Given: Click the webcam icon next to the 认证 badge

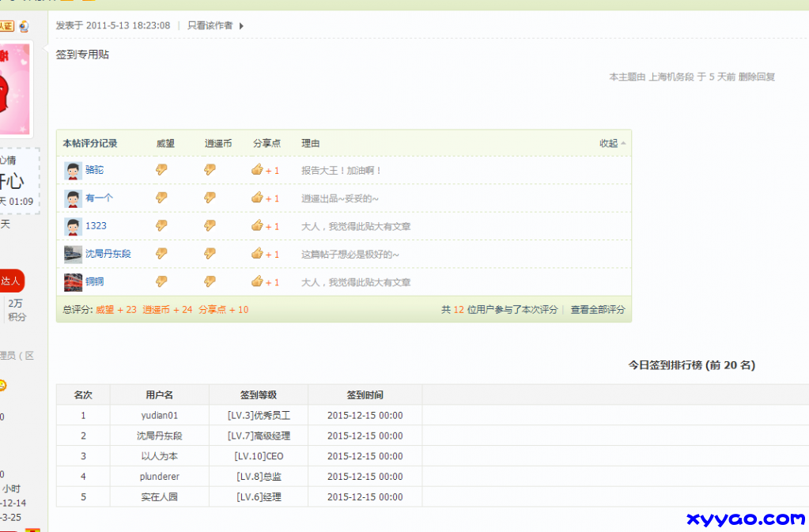Looking at the screenshot, I should (x=24, y=26).
